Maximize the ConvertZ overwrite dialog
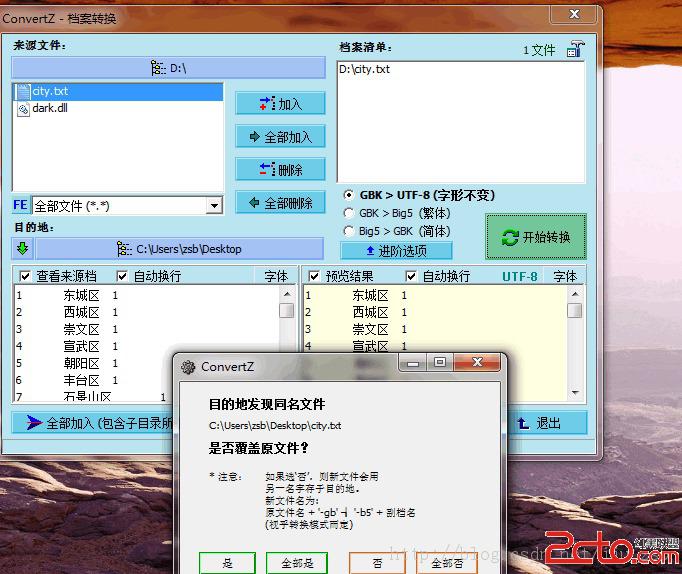 440,362
